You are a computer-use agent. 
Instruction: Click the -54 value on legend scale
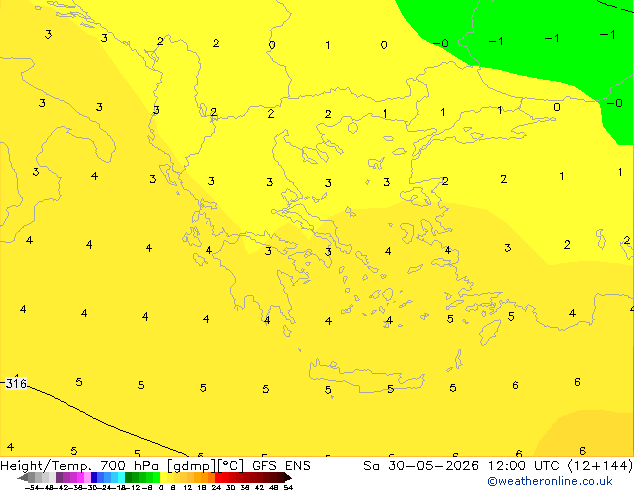point(32,487)
